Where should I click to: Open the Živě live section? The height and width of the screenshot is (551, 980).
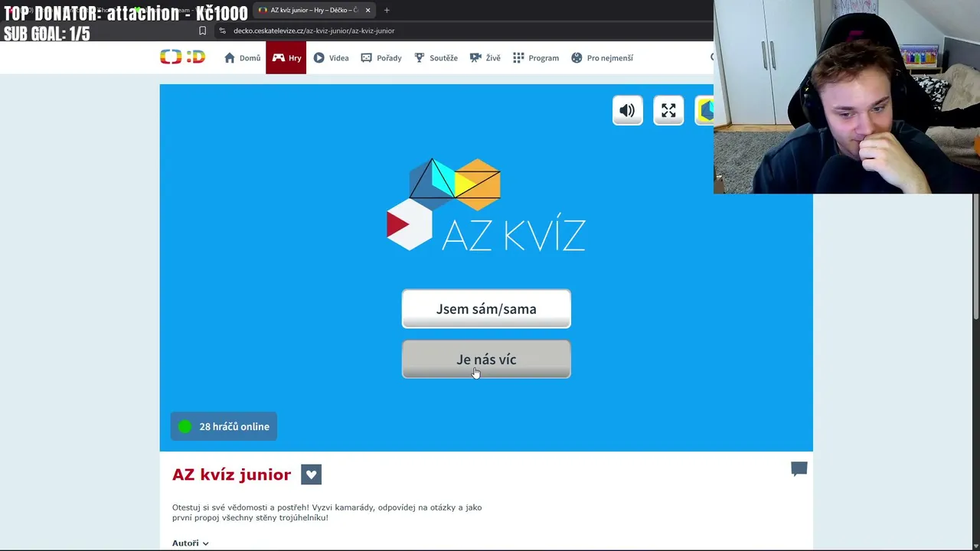[x=485, y=57]
